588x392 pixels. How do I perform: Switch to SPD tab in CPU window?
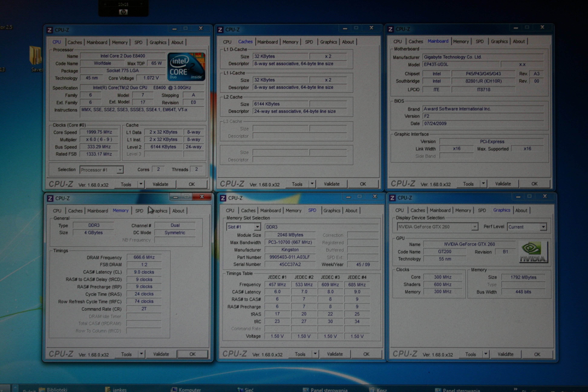[138, 42]
